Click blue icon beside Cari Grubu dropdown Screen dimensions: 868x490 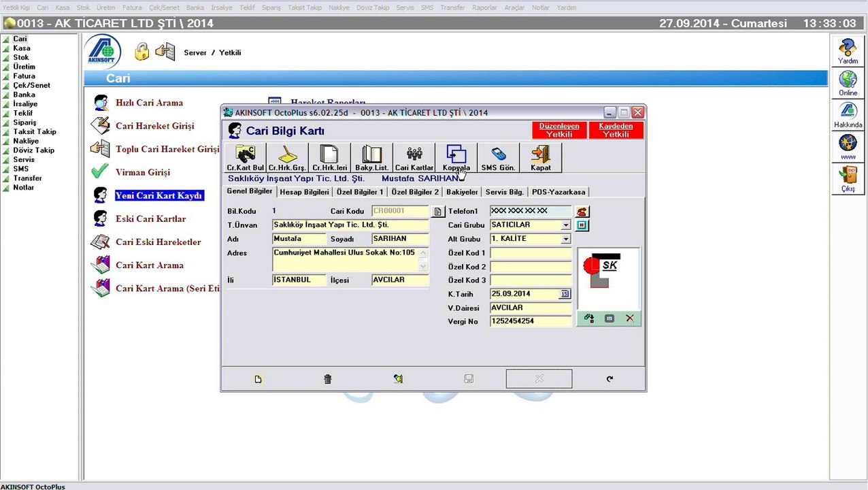[582, 225]
